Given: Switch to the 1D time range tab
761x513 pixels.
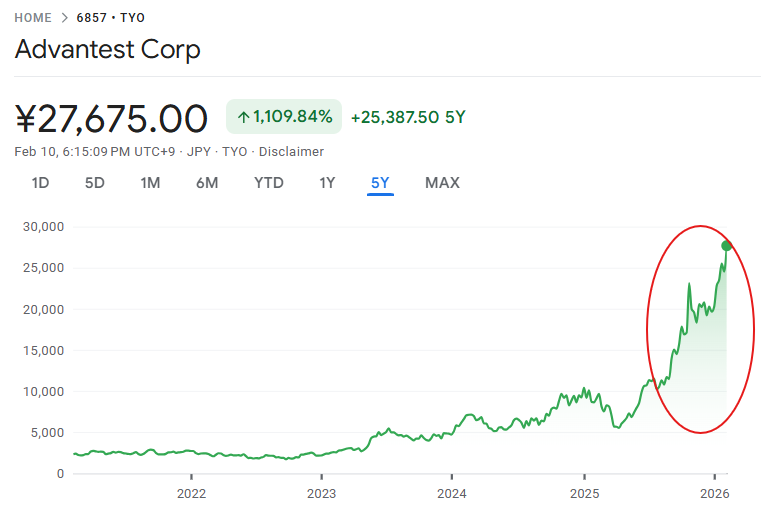Looking at the screenshot, I should click(x=40, y=183).
